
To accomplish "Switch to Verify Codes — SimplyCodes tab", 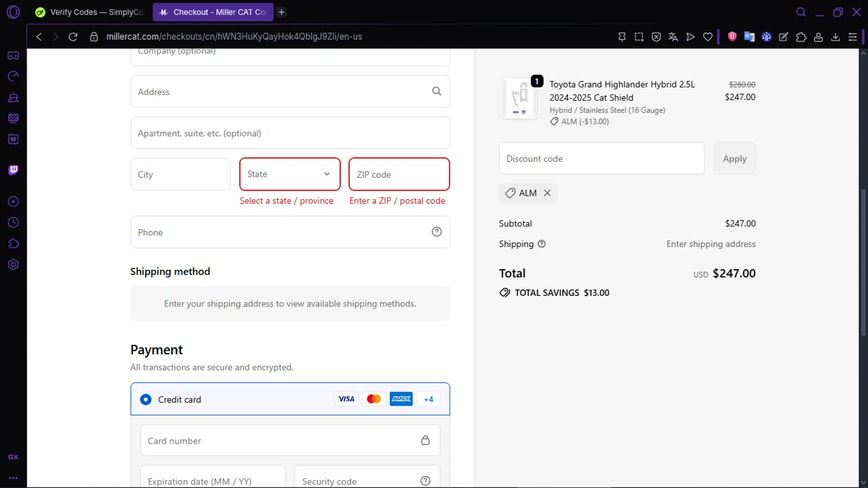I will coord(90,12).
